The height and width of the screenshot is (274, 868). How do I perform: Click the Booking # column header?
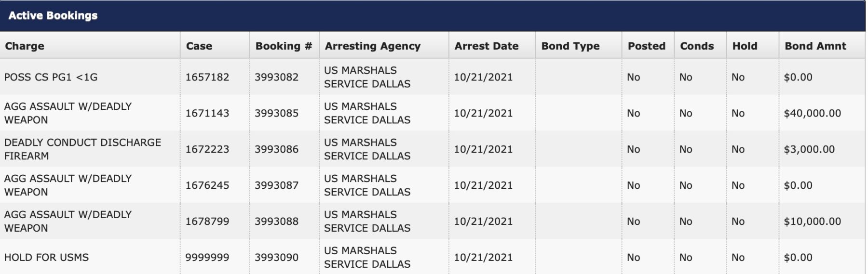tap(284, 46)
